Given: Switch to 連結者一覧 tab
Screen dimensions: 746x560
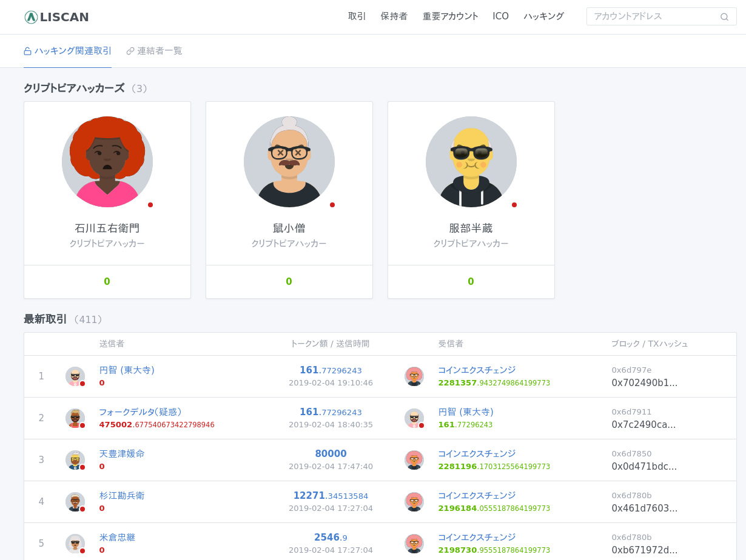Looking at the screenshot, I should 155,51.
